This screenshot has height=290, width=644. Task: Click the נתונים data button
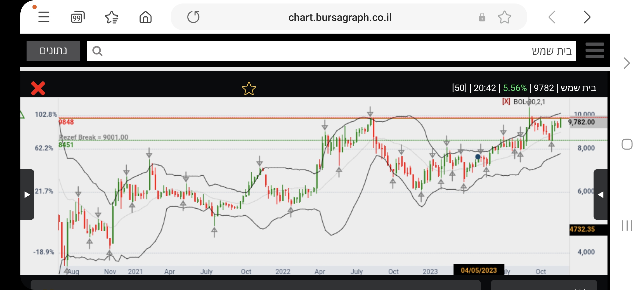coord(53,51)
